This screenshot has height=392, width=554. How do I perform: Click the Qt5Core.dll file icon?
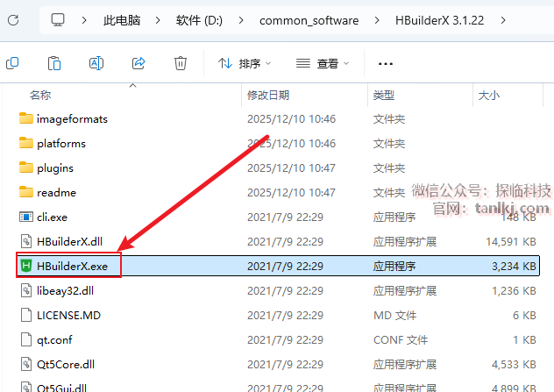26,364
